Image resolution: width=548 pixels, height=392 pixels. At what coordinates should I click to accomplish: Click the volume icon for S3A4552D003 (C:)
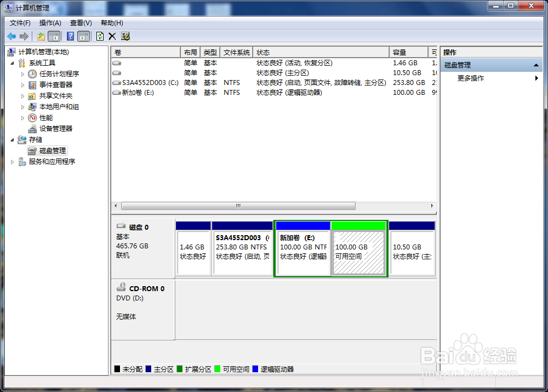click(x=117, y=83)
